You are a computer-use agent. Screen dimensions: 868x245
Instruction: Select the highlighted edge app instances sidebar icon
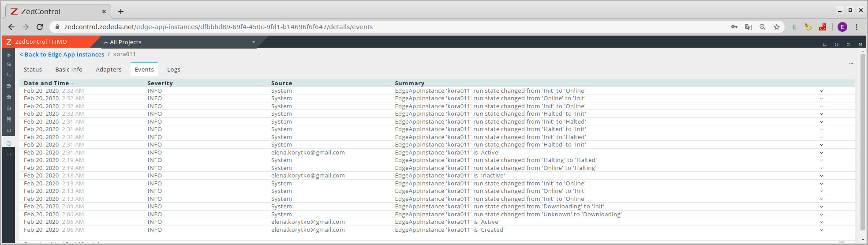pyautogui.click(x=8, y=143)
